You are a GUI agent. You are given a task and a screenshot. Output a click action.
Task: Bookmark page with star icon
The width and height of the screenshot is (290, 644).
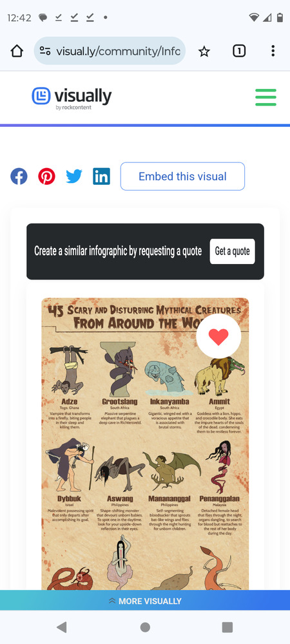[x=204, y=51]
